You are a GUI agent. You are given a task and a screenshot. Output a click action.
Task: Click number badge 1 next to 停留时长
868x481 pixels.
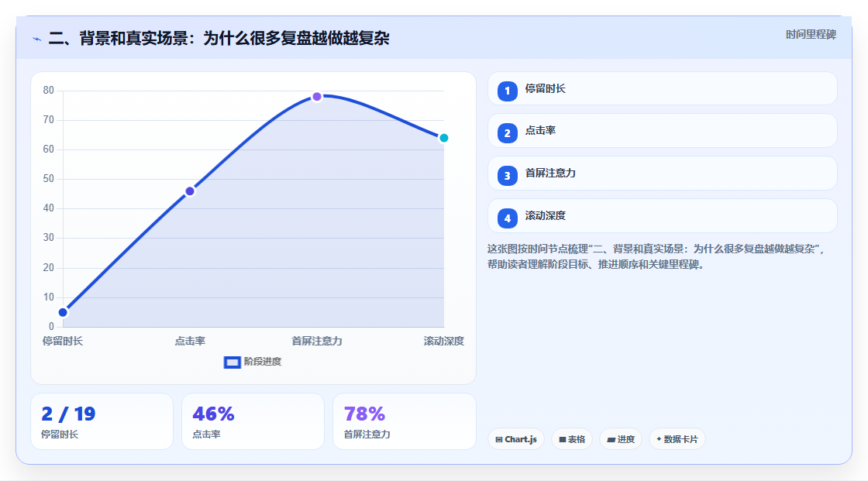(507, 91)
